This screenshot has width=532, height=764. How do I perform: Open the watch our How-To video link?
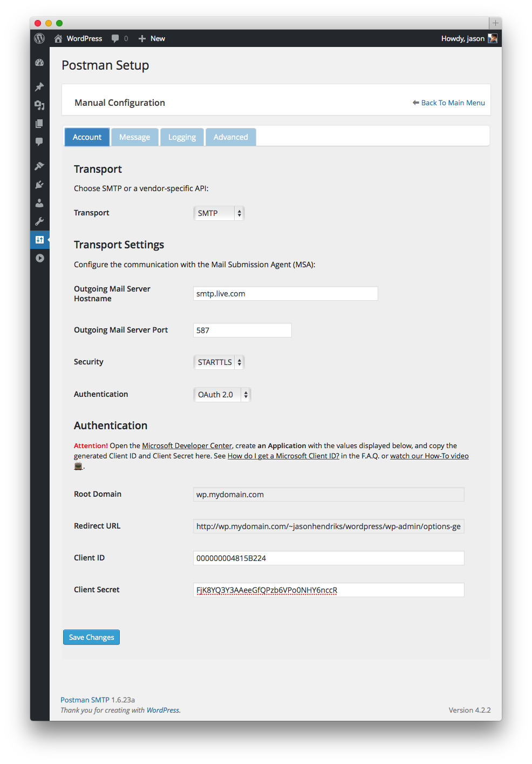click(x=429, y=456)
